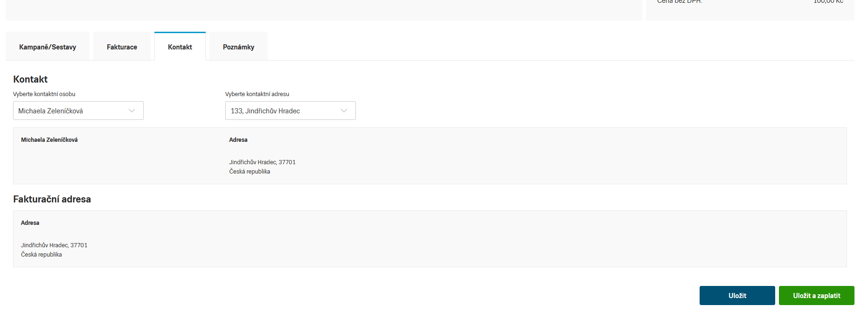Click the Fakturační adresa section heading
The image size is (868, 320).
(52, 199)
